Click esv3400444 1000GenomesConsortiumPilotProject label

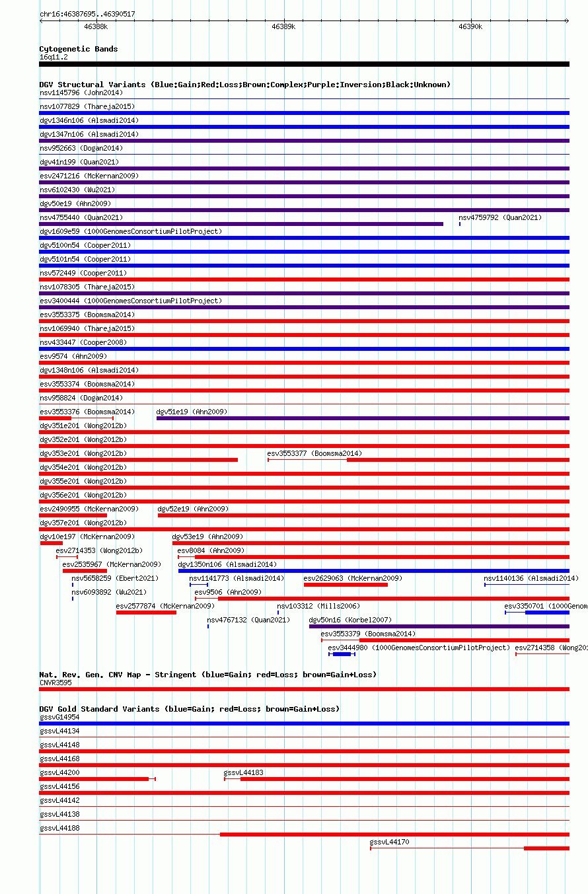coord(131,301)
